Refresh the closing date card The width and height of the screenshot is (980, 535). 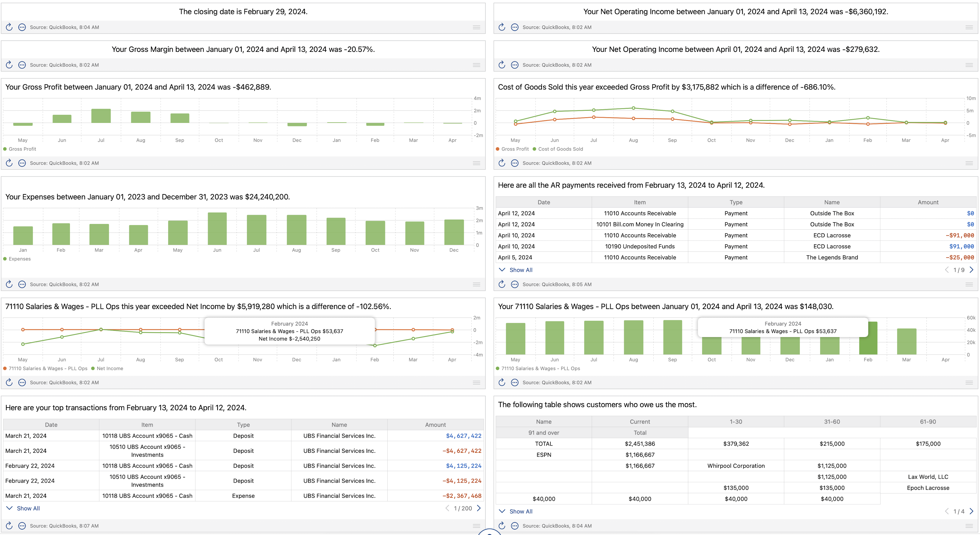tap(9, 27)
